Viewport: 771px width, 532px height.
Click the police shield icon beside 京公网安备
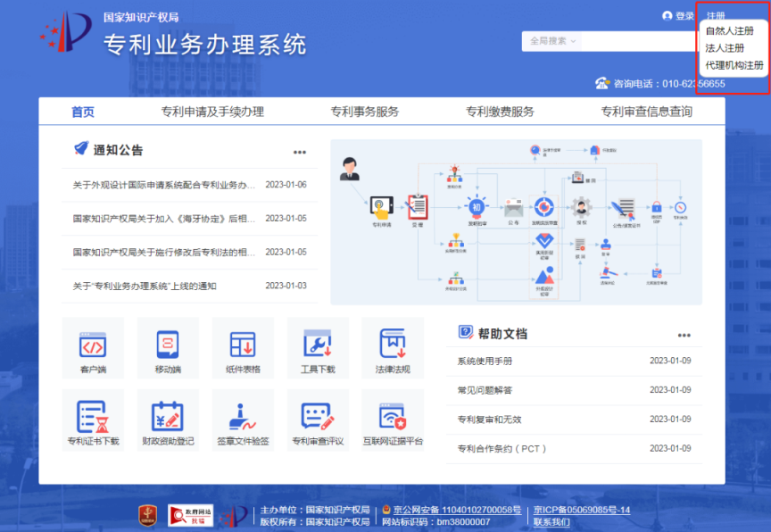coord(386,510)
